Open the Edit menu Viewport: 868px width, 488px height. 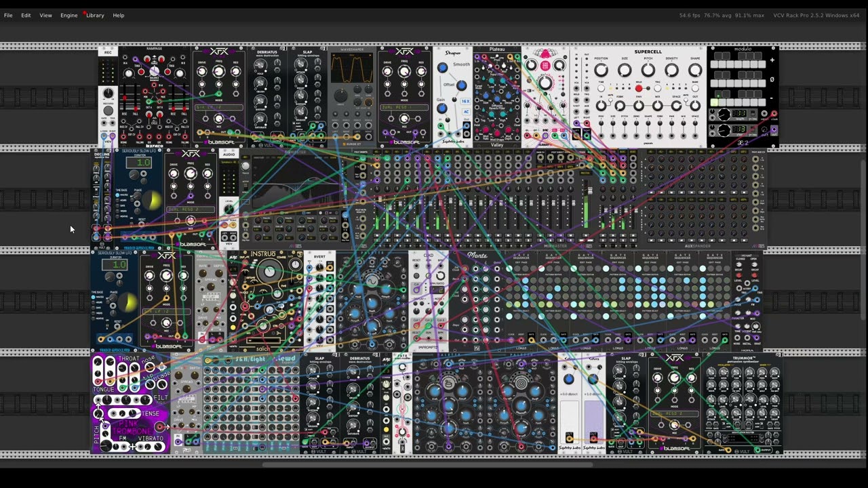tap(26, 15)
